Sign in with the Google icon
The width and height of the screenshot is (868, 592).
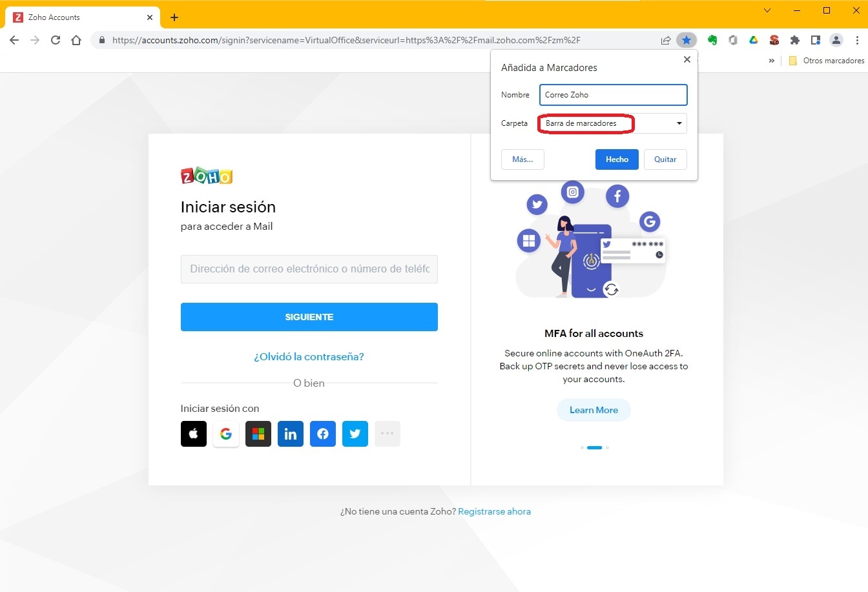(x=226, y=434)
